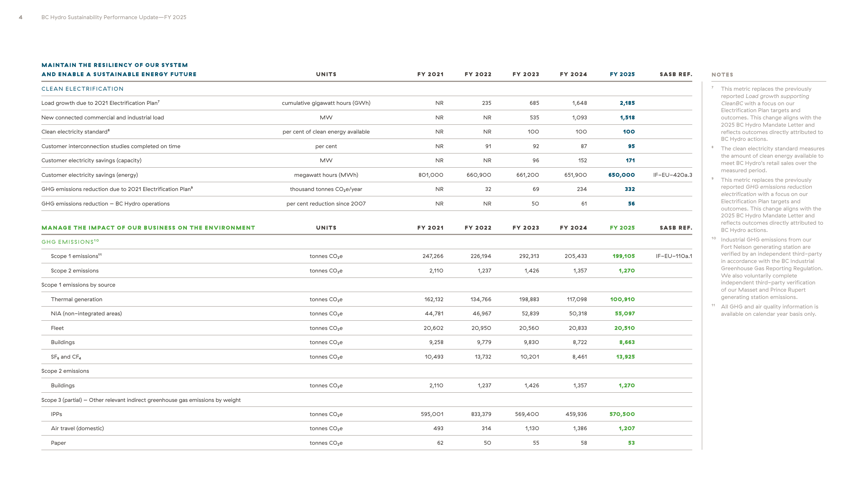Screen dimensions: 868x488
Task: Click the 'Paper' row label
Action: [58, 443]
